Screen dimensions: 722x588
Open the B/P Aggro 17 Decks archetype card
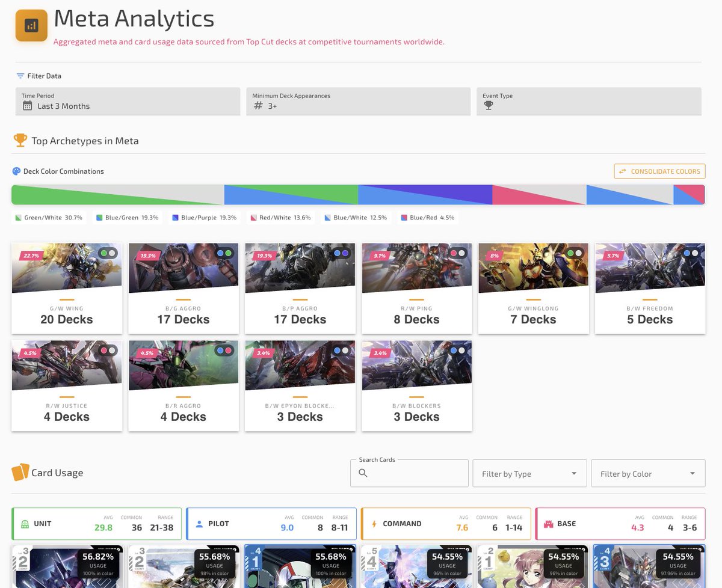pos(300,288)
